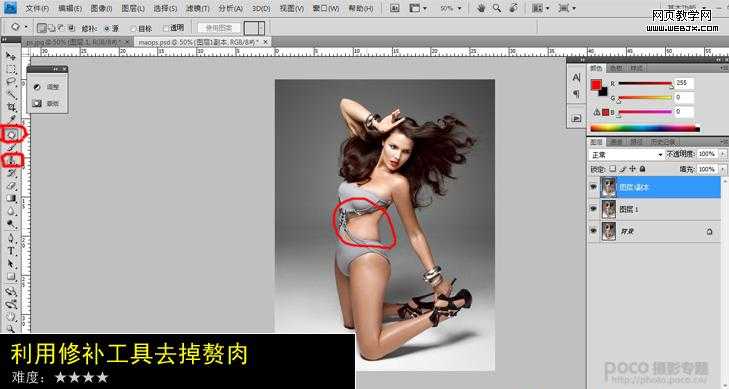This screenshot has width=729, height=389.
Task: Select the Crop tool
Action: tap(11, 108)
